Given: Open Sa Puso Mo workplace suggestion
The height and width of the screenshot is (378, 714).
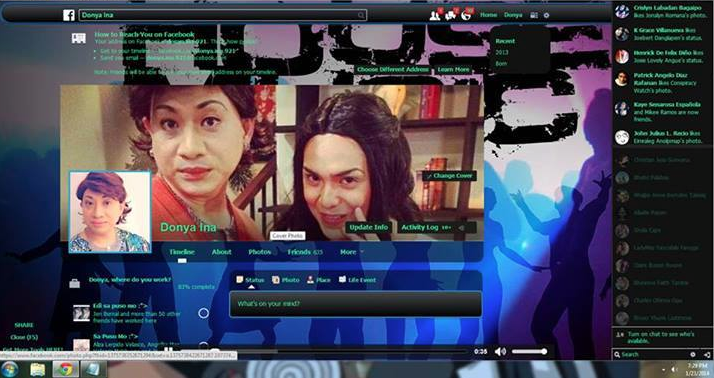Looking at the screenshot, I should click(115, 336).
